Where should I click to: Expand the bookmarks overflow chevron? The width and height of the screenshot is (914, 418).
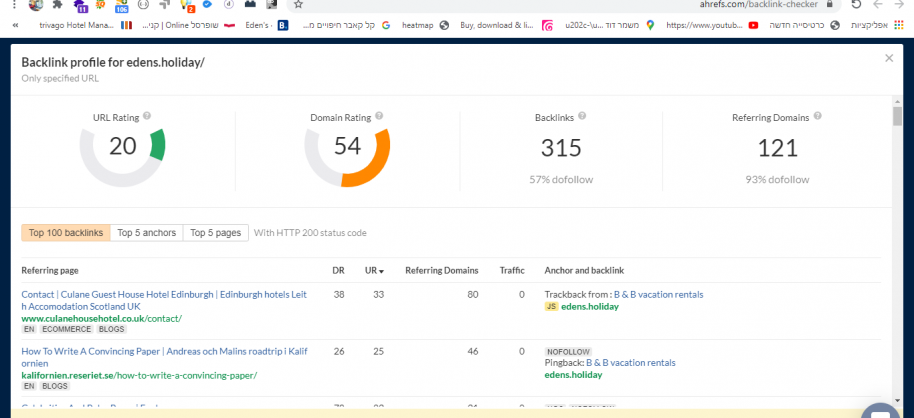click(x=15, y=25)
